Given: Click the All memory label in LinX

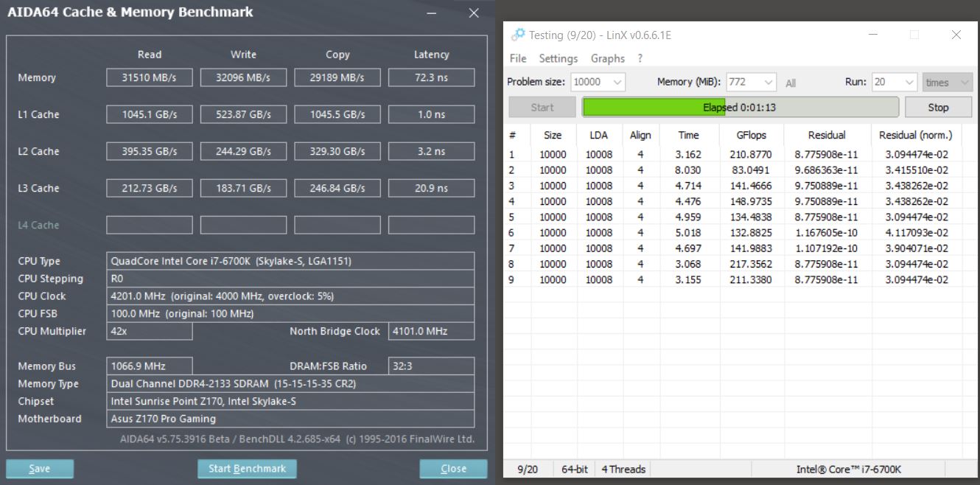Looking at the screenshot, I should pyautogui.click(x=791, y=83).
